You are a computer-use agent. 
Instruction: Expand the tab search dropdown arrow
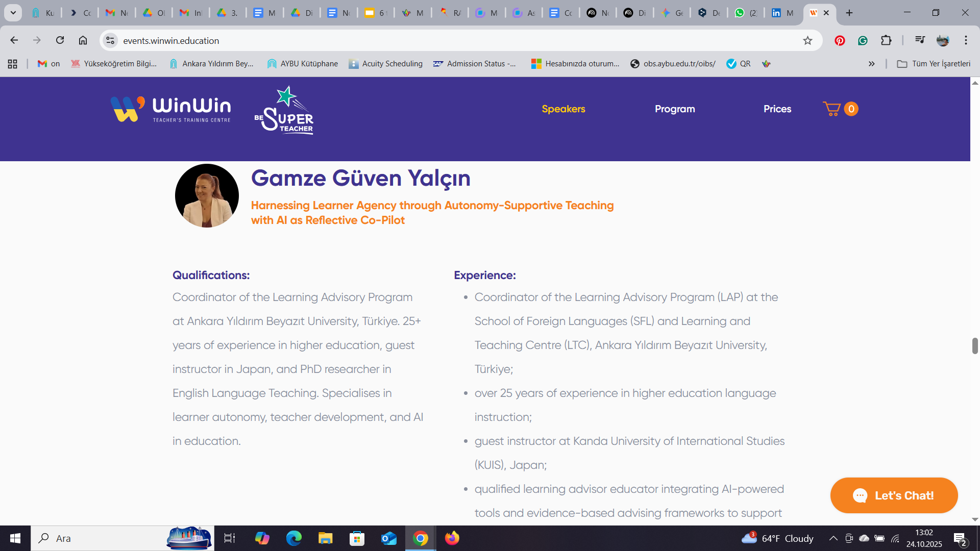click(13, 13)
